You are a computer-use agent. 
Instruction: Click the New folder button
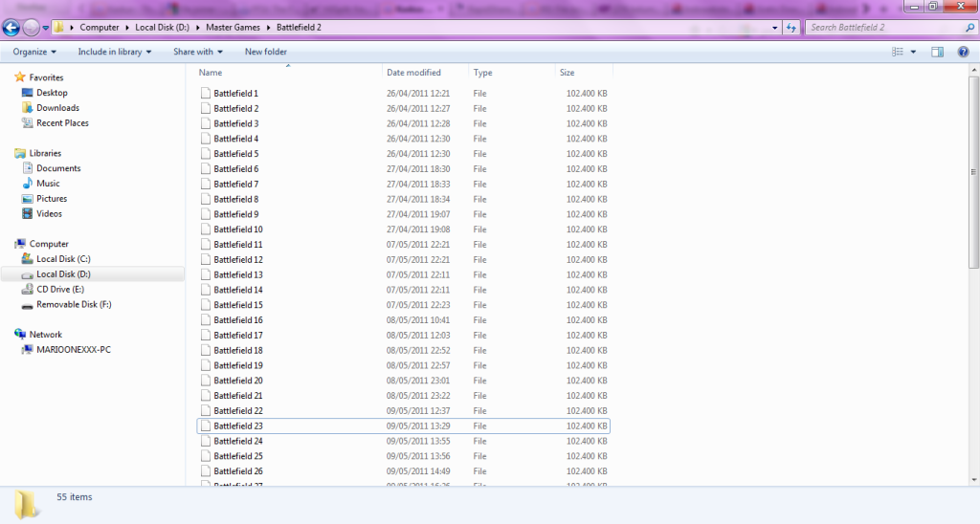[266, 52]
